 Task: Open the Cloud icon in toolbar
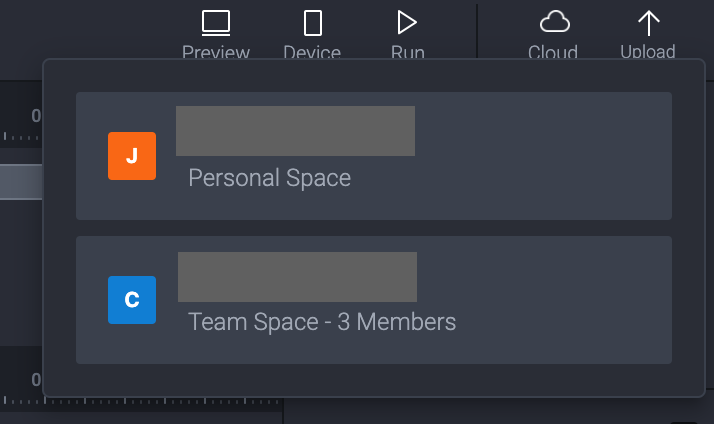coord(555,21)
